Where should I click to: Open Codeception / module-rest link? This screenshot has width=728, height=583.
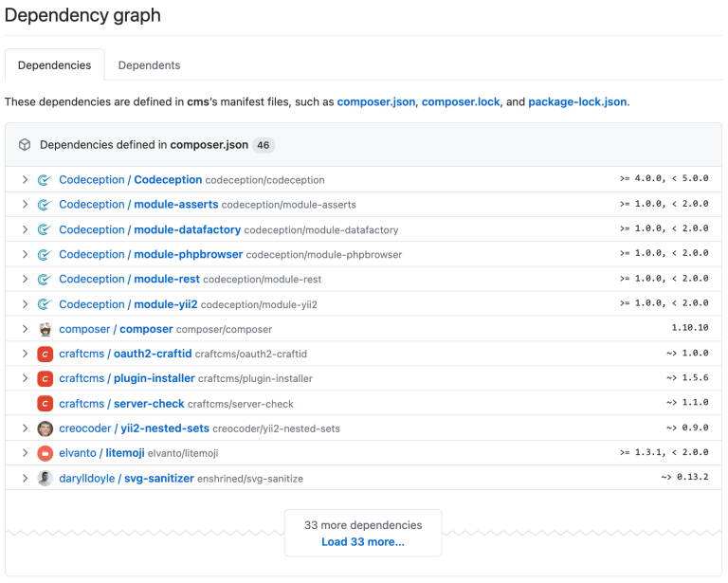pos(129,279)
